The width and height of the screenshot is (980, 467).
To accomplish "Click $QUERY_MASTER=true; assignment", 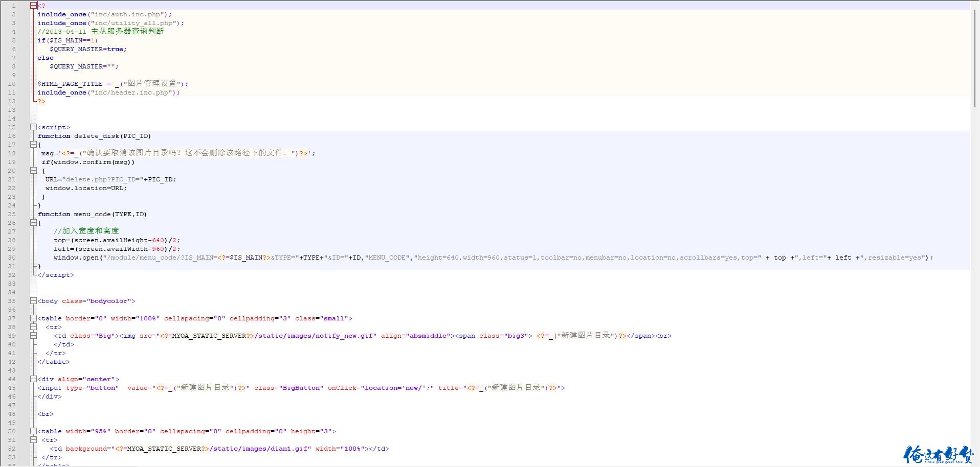I will pos(88,49).
